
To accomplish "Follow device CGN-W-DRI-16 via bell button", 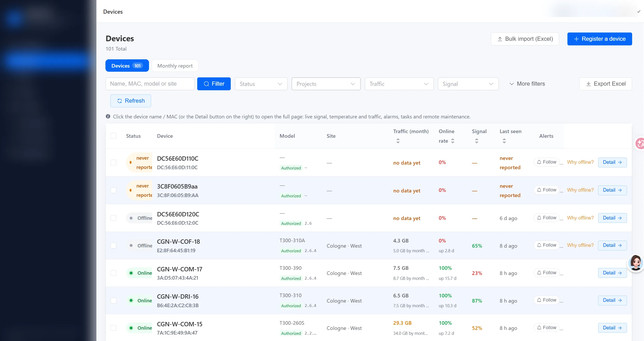I will [x=547, y=300].
